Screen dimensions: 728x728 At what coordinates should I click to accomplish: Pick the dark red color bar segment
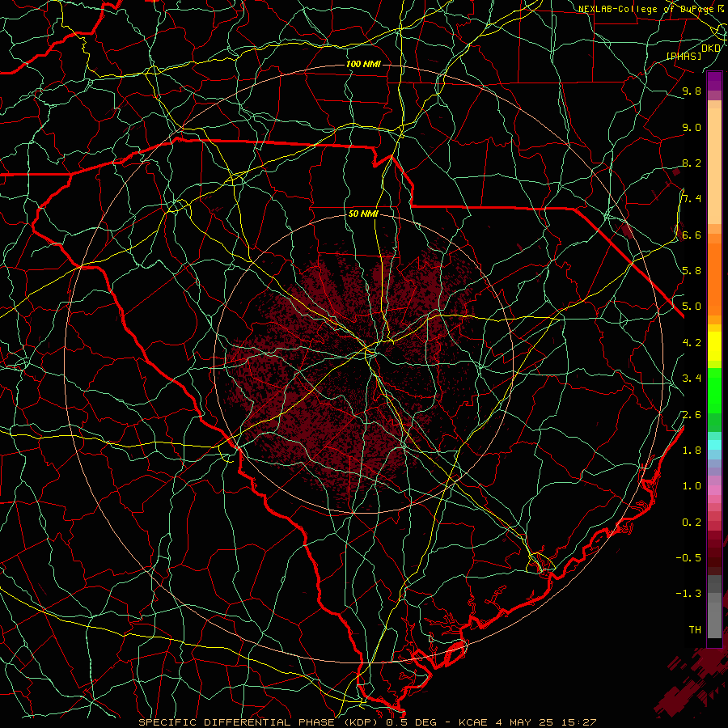click(x=714, y=552)
